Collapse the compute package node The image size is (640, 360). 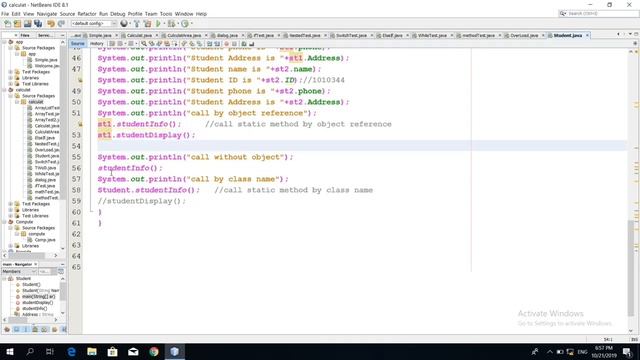click(17, 234)
